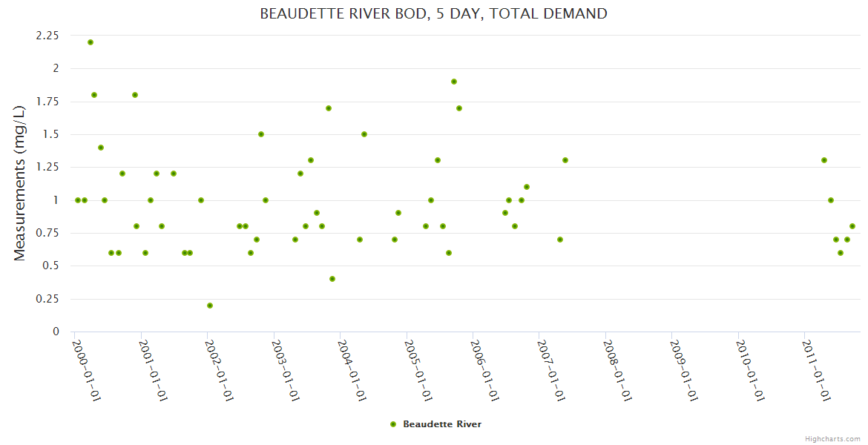
Task: Open the Highcharts.com credits link
Action: point(832,438)
